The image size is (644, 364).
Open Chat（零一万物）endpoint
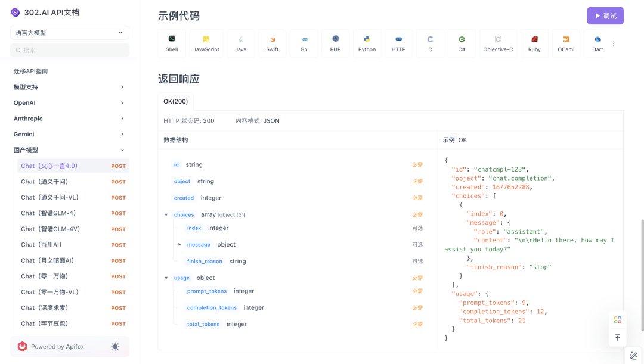pyautogui.click(x=73, y=276)
